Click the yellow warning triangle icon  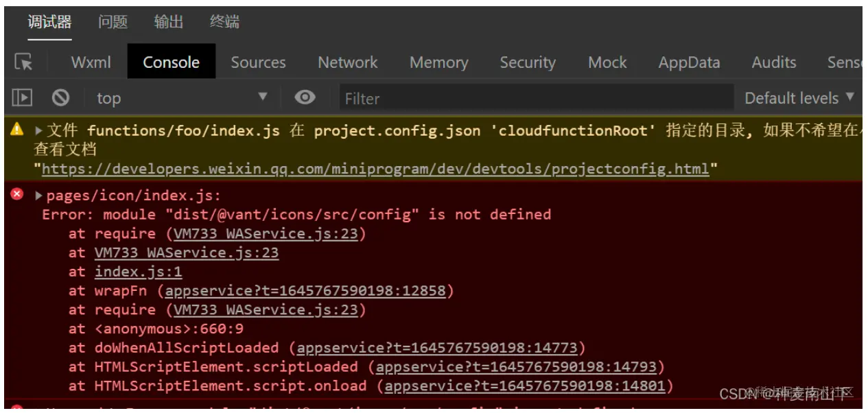(x=17, y=129)
